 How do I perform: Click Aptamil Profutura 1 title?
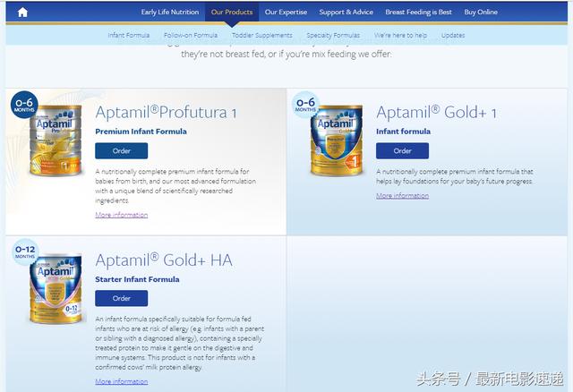pos(166,113)
